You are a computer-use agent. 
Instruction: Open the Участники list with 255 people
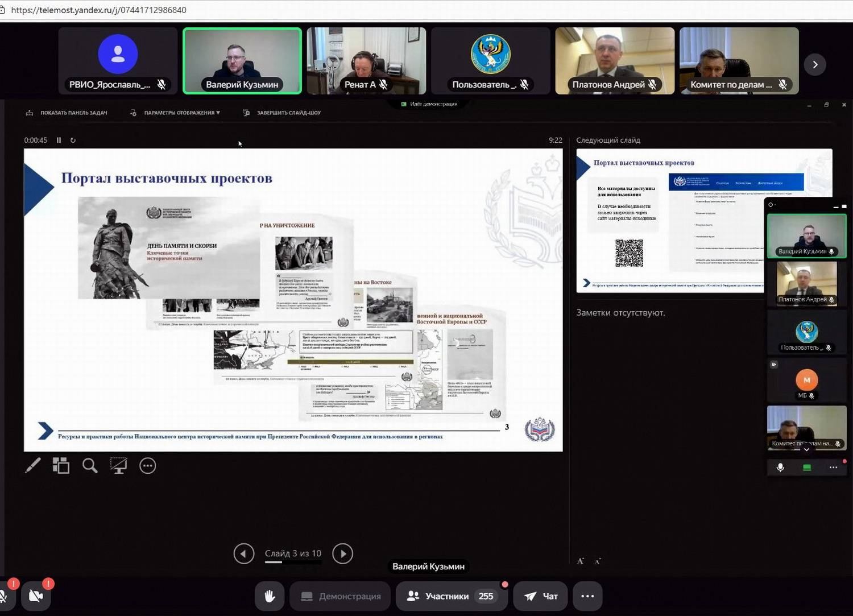click(451, 596)
